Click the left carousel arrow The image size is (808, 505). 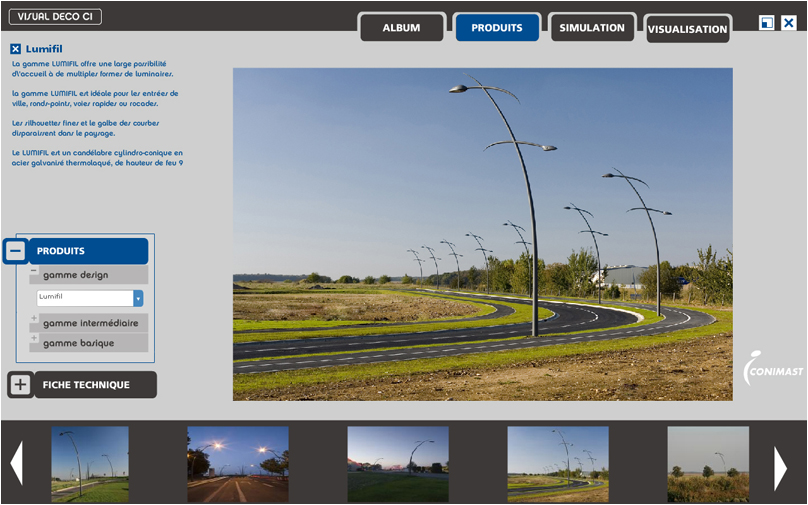pyautogui.click(x=16, y=465)
